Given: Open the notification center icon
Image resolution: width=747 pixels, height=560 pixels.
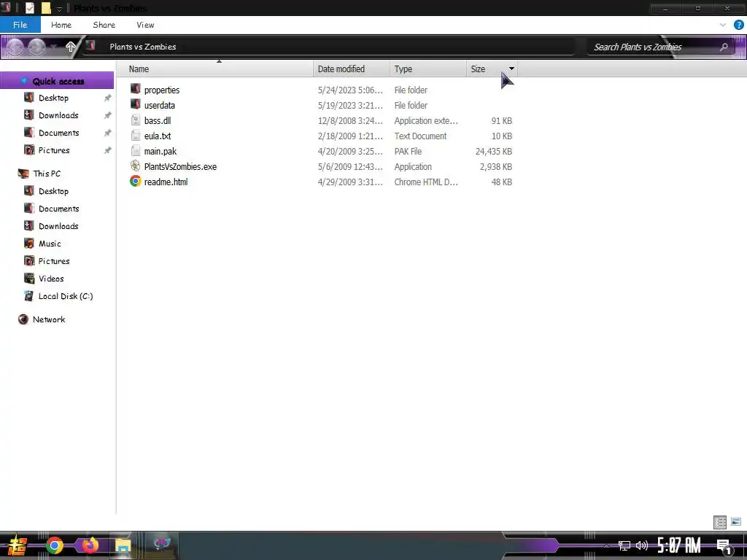Looking at the screenshot, I should tap(724, 547).
